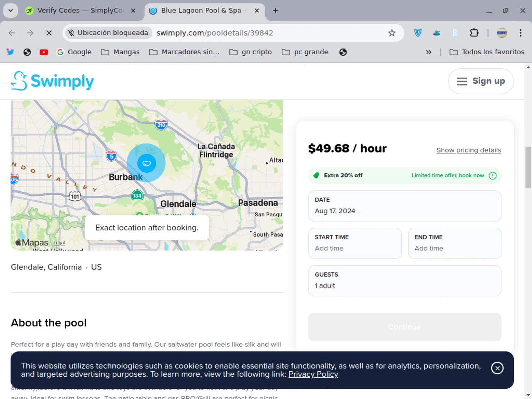The image size is (532, 399).
Task: Click the Apple Mapas logo
Action: [32, 243]
